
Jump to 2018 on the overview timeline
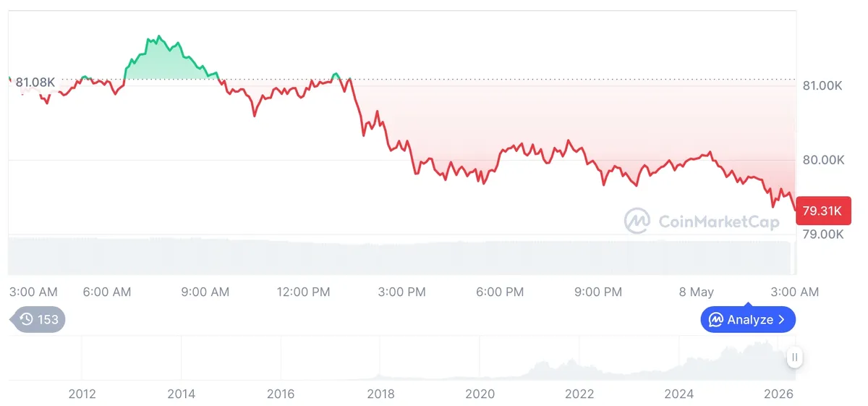click(x=380, y=394)
